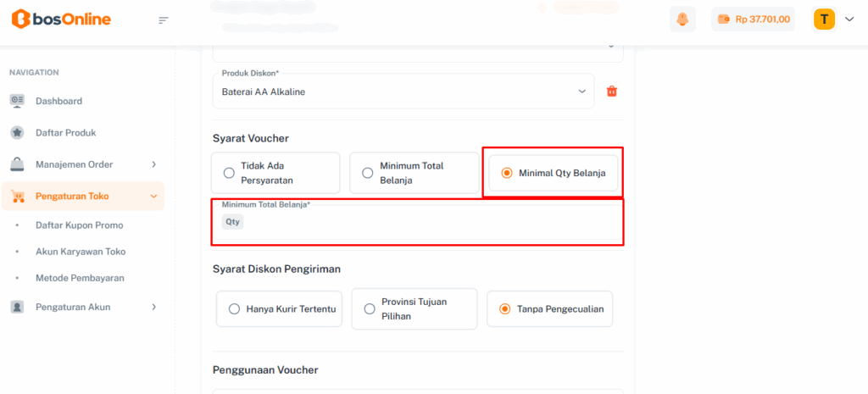Open the Metode Pembayaran link
Viewport: 868px width, 394px height.
pos(80,278)
